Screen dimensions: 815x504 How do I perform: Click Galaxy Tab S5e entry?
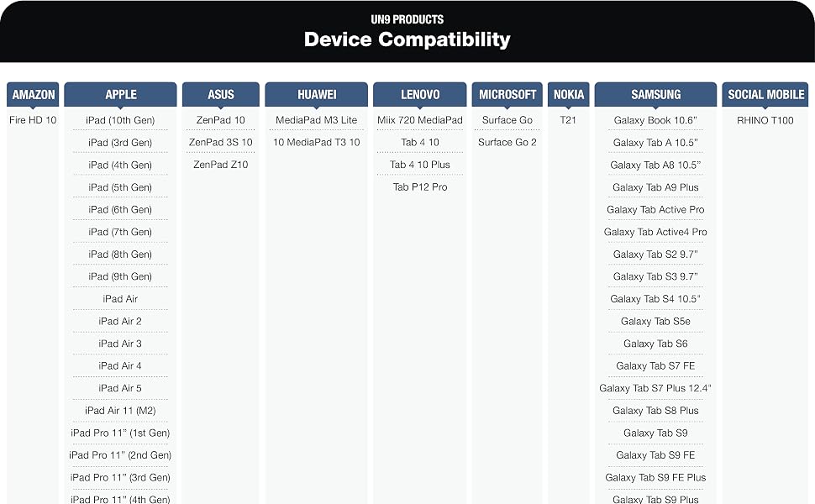(655, 321)
